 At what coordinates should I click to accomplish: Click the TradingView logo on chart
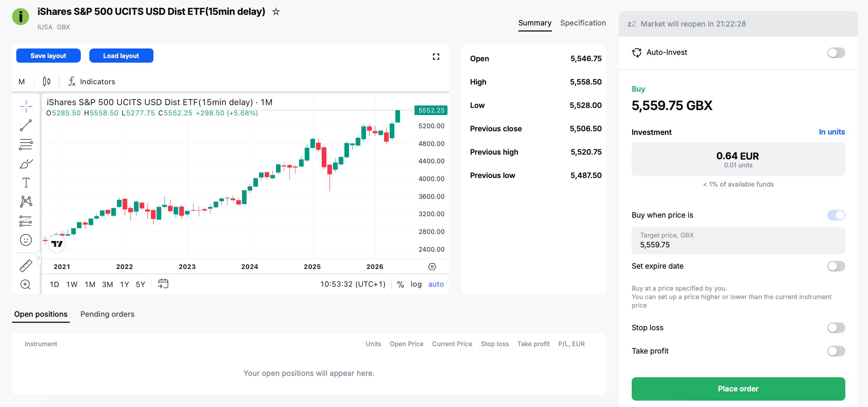click(57, 243)
